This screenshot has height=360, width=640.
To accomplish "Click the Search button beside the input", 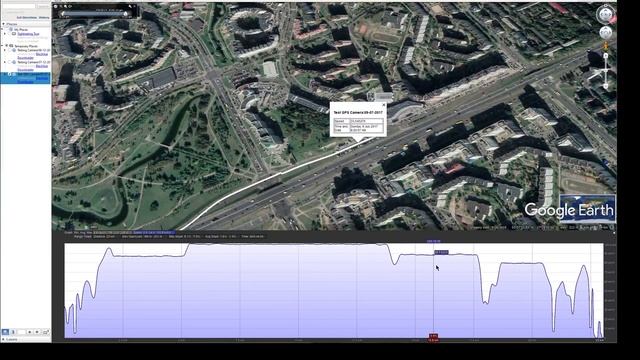I will pyautogui.click(x=44, y=6).
